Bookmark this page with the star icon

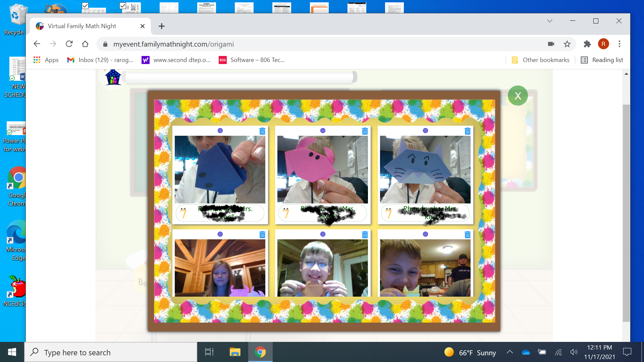tap(567, 44)
